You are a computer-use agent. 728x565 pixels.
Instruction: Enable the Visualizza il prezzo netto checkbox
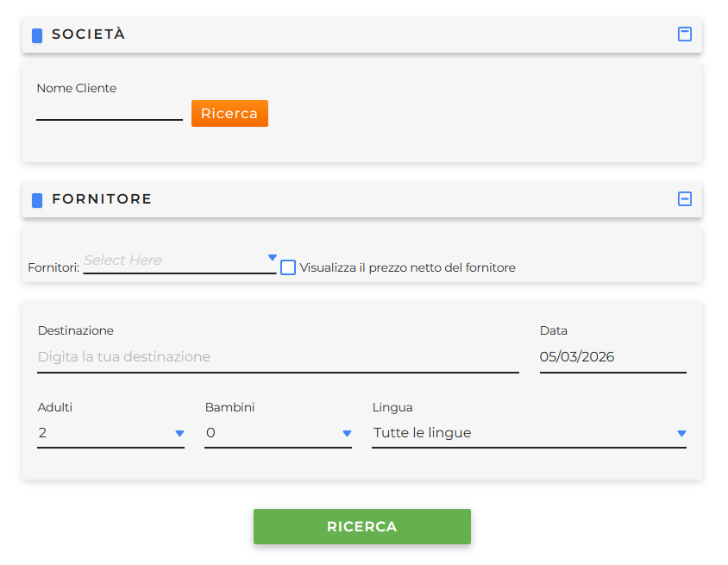click(x=288, y=267)
